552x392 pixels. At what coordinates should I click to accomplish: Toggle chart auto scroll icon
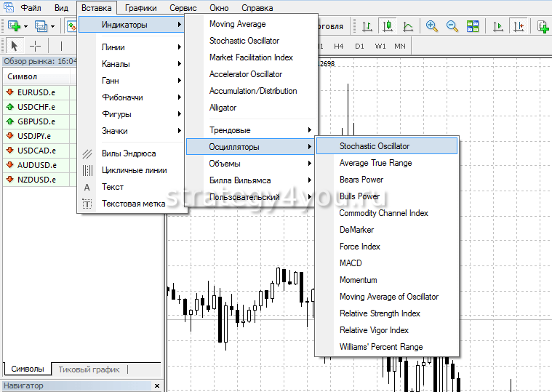pos(498,26)
